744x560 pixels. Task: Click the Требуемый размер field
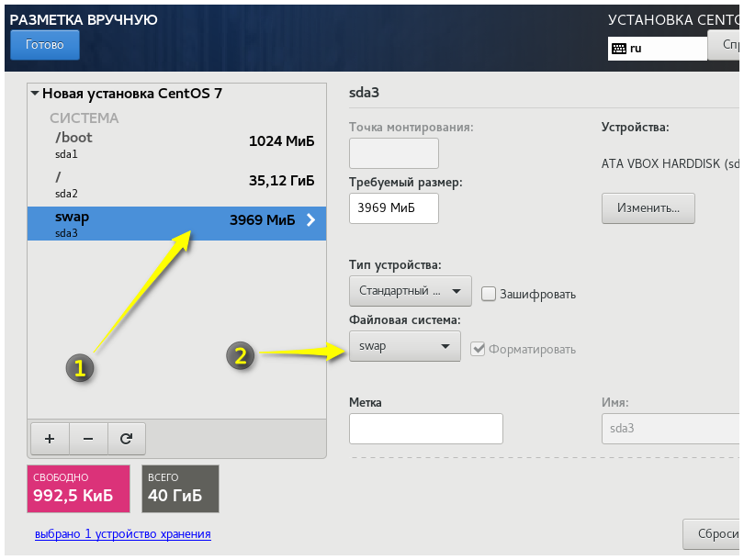click(394, 208)
